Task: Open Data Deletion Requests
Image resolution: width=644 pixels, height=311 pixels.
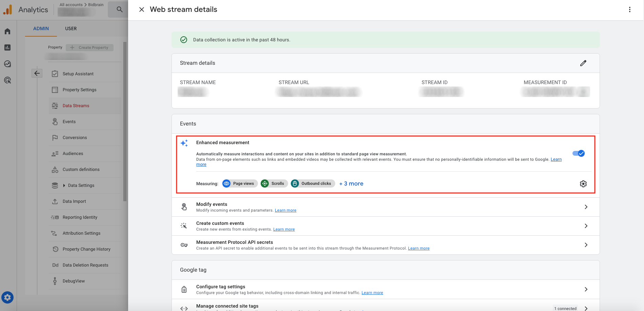Action: point(85,265)
